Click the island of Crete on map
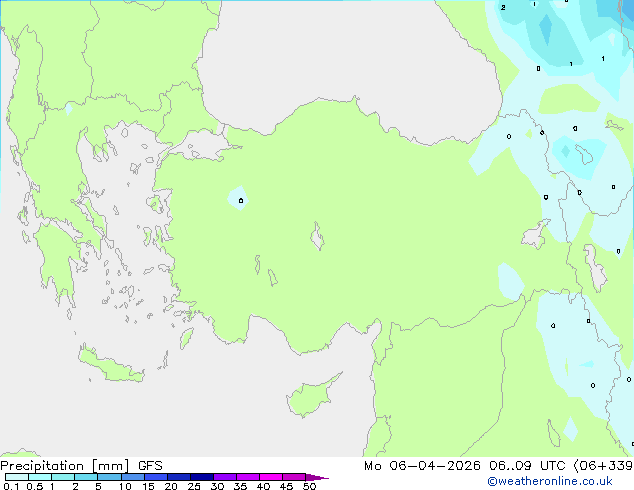This screenshot has height=490, width=634. (x=111, y=365)
